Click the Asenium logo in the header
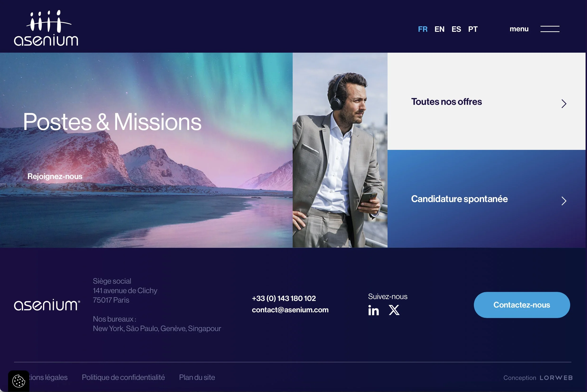Image resolution: width=587 pixels, height=392 pixels. (x=46, y=28)
